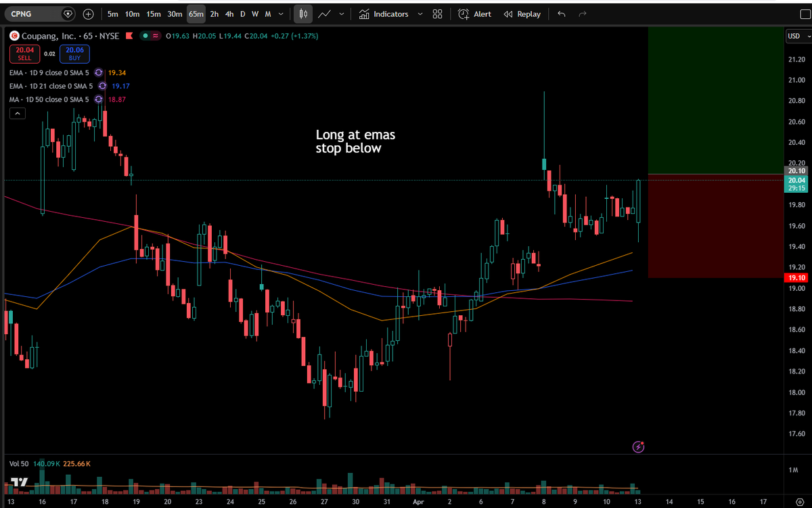
Task: Expand the time interval dropdown chevron
Action: coord(281,14)
